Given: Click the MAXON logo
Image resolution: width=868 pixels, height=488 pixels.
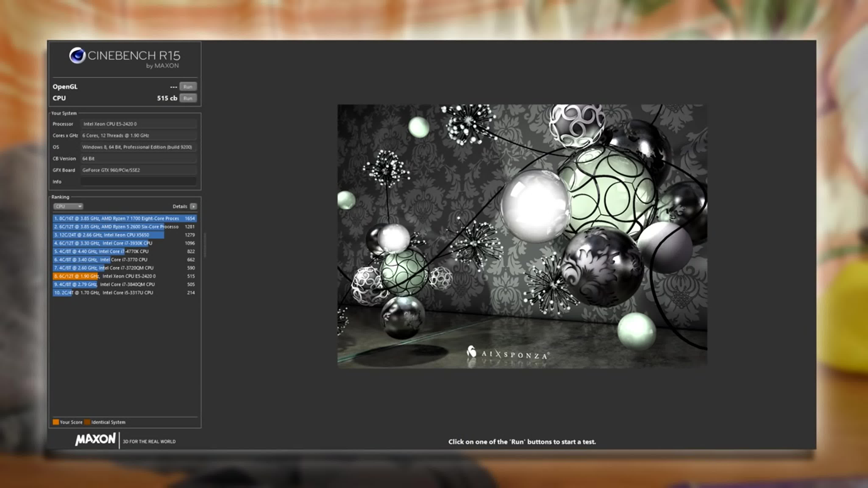Looking at the screenshot, I should [x=95, y=439].
